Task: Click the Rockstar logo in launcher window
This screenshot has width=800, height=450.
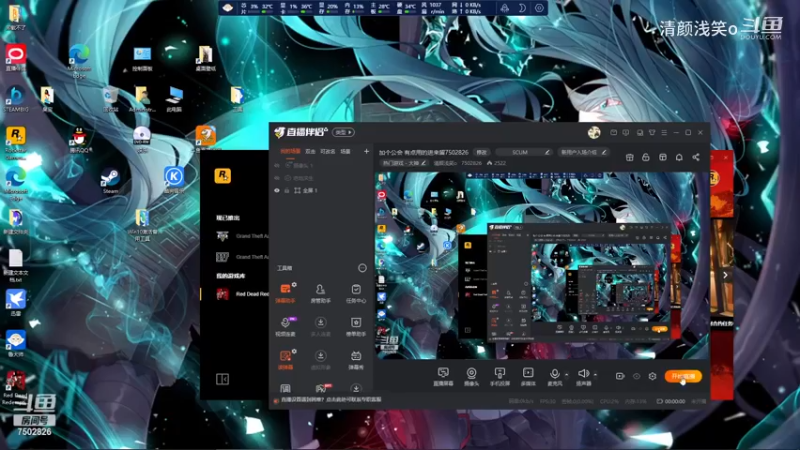Action: tap(222, 176)
